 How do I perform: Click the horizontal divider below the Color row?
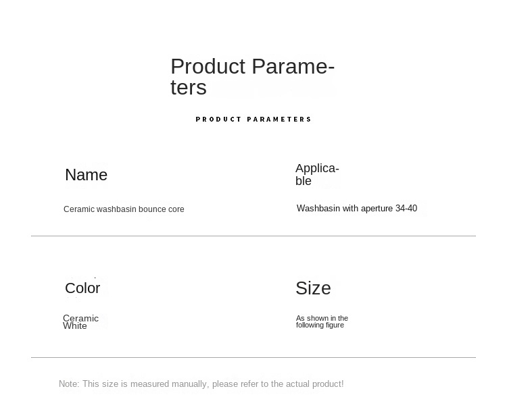[x=254, y=357]
